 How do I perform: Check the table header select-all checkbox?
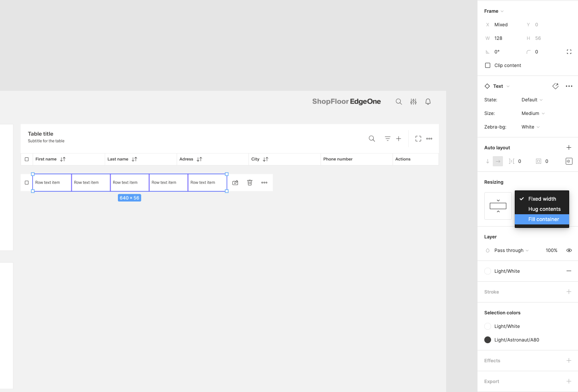coord(27,159)
